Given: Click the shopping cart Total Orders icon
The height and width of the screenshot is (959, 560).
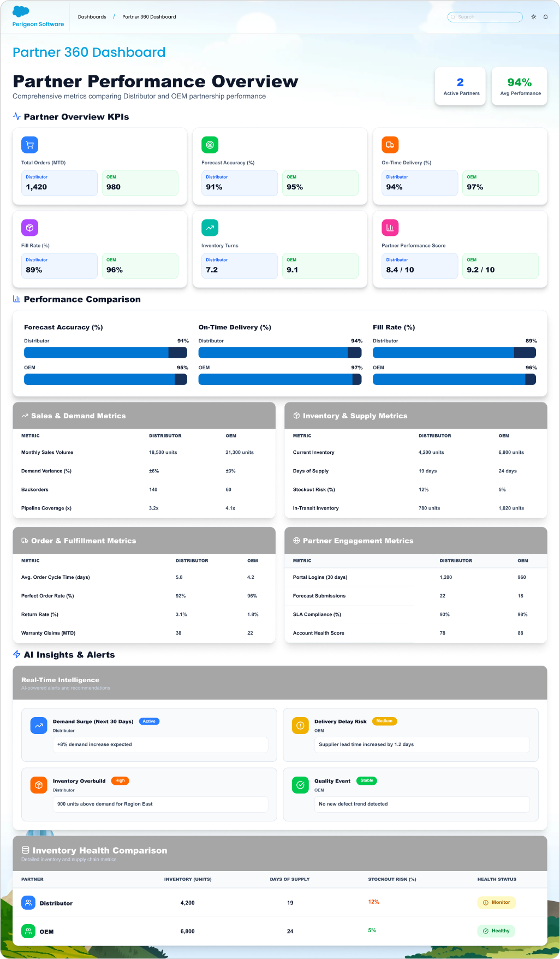Looking at the screenshot, I should pos(29,145).
